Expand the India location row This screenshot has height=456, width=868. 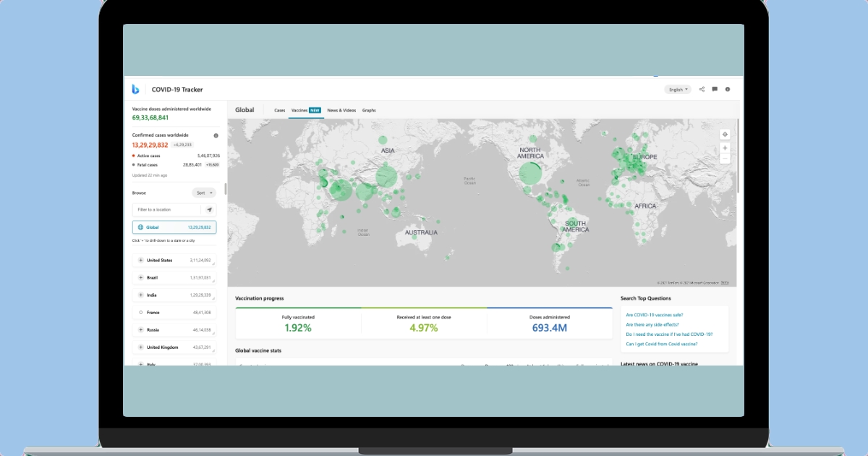pyautogui.click(x=140, y=295)
